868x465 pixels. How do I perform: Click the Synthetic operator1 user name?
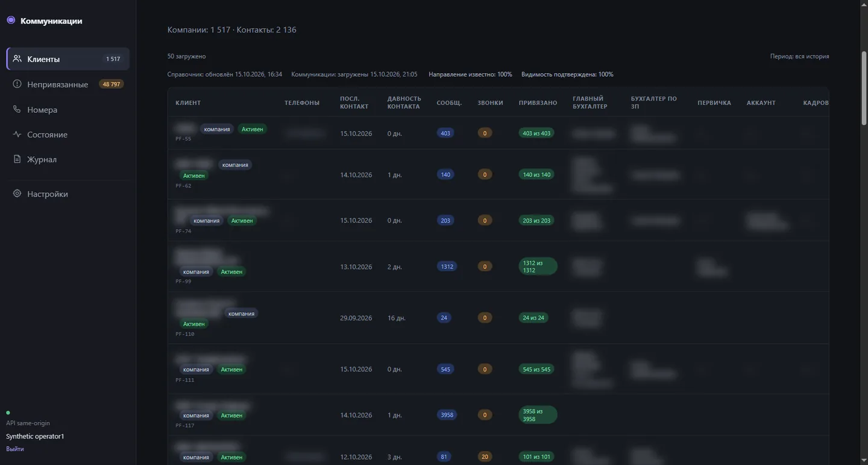click(35, 436)
